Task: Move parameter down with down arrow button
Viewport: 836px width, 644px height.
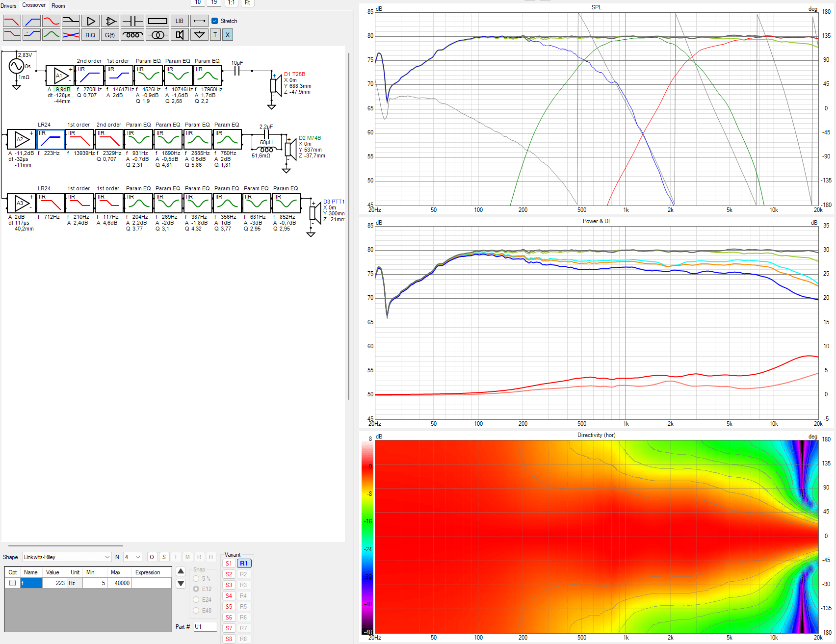Action: 181,584
